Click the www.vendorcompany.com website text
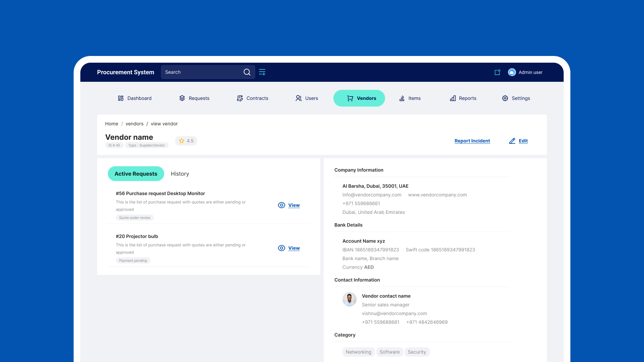The width and height of the screenshot is (644, 362). [x=437, y=195]
